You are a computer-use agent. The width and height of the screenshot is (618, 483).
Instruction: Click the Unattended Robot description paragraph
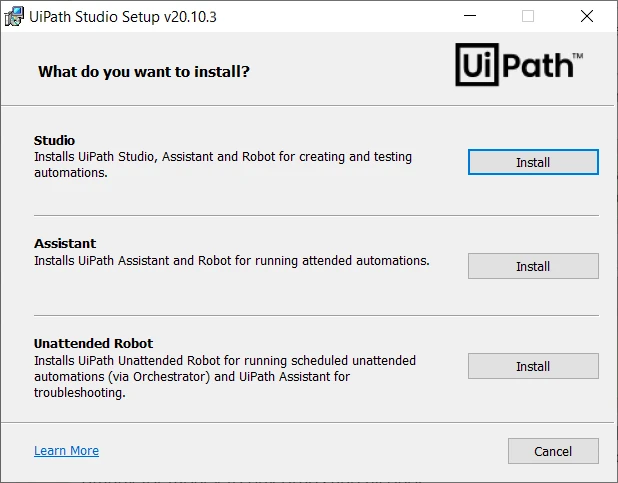[225, 377]
